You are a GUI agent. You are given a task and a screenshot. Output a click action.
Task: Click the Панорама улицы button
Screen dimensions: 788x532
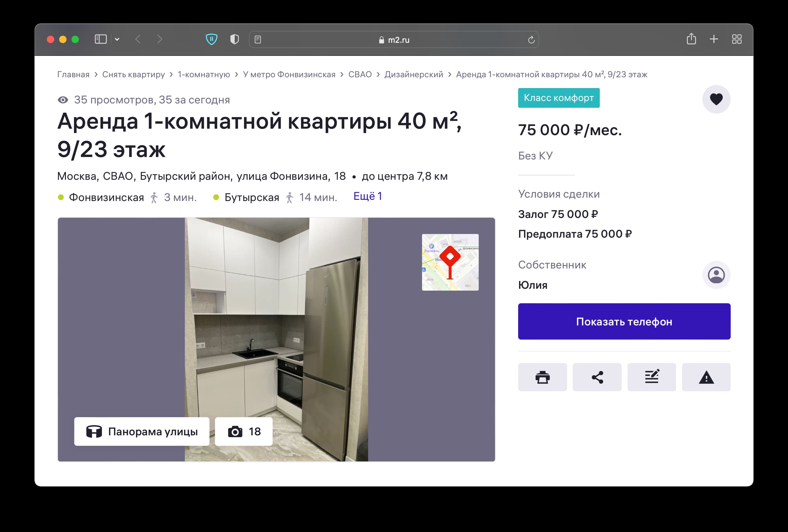tap(142, 431)
